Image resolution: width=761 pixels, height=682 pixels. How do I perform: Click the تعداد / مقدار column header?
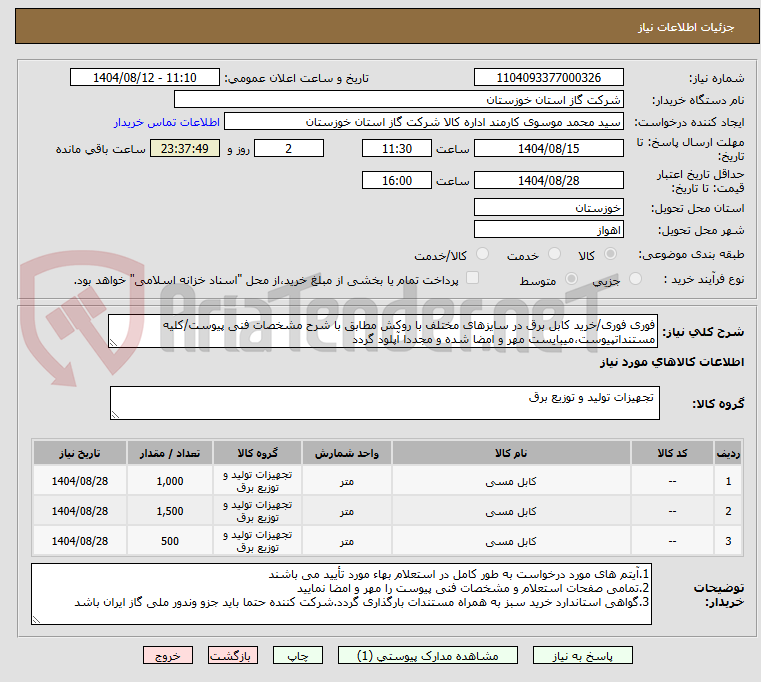click(170, 453)
